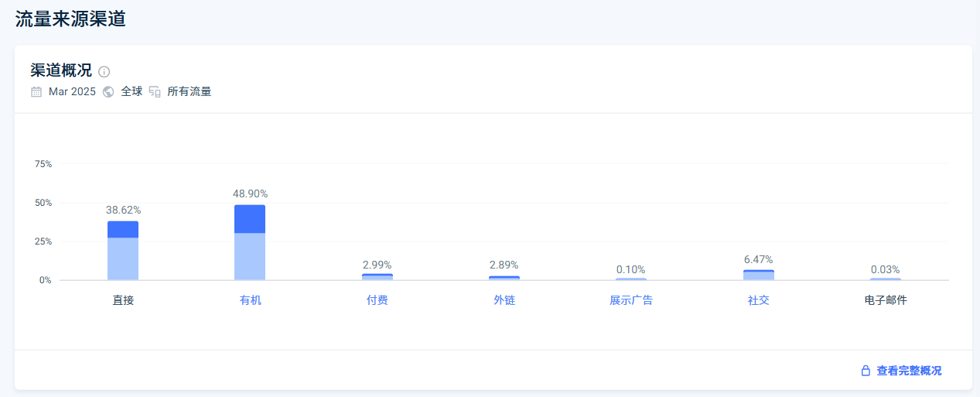This screenshot has width=980, height=397.
Task: Click the 0.03% value label
Action: coord(886,269)
